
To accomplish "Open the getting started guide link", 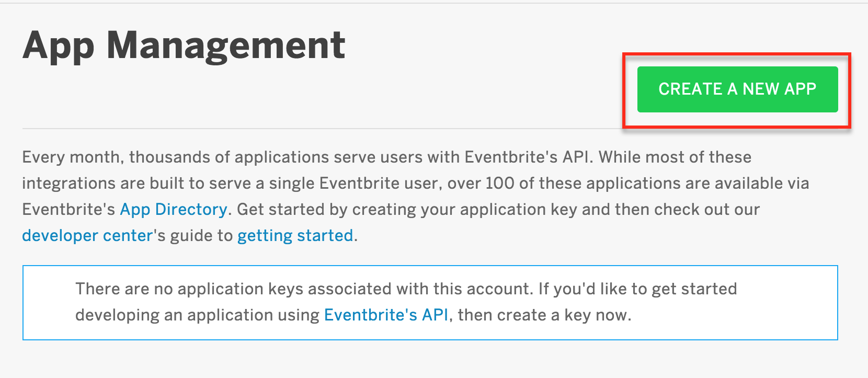I will pos(295,236).
